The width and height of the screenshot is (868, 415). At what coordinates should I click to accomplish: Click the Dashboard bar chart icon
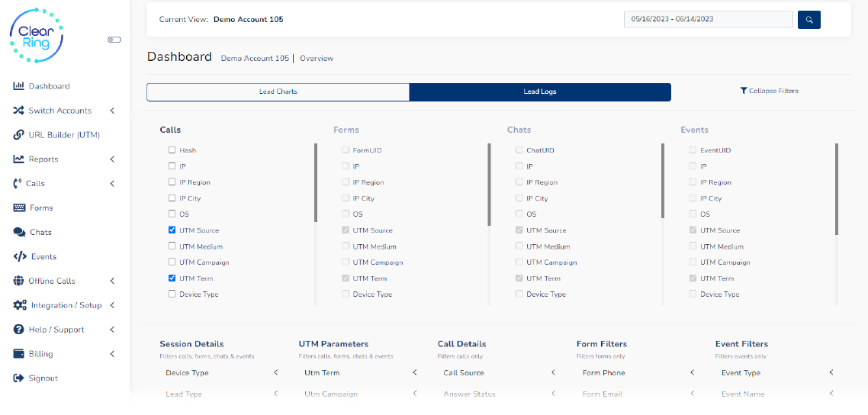click(19, 86)
